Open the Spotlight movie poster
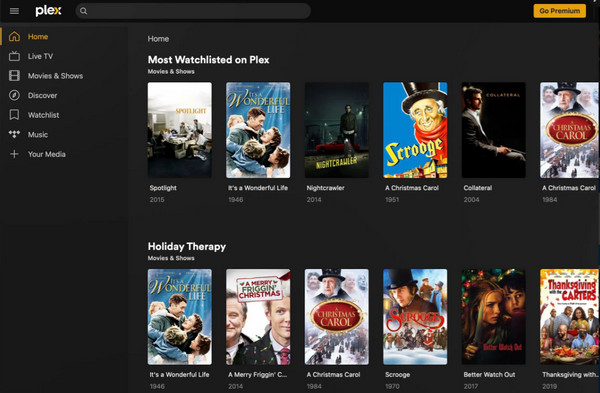 [179, 130]
